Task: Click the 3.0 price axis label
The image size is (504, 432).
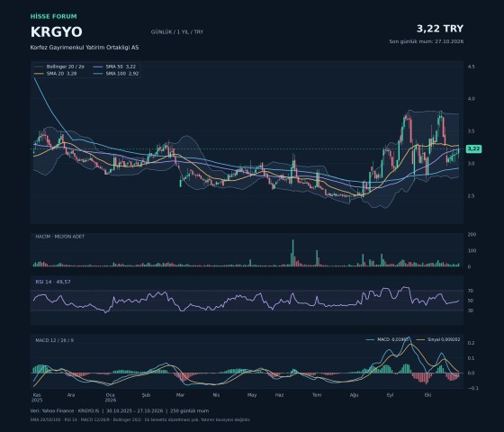Action: coord(472,164)
